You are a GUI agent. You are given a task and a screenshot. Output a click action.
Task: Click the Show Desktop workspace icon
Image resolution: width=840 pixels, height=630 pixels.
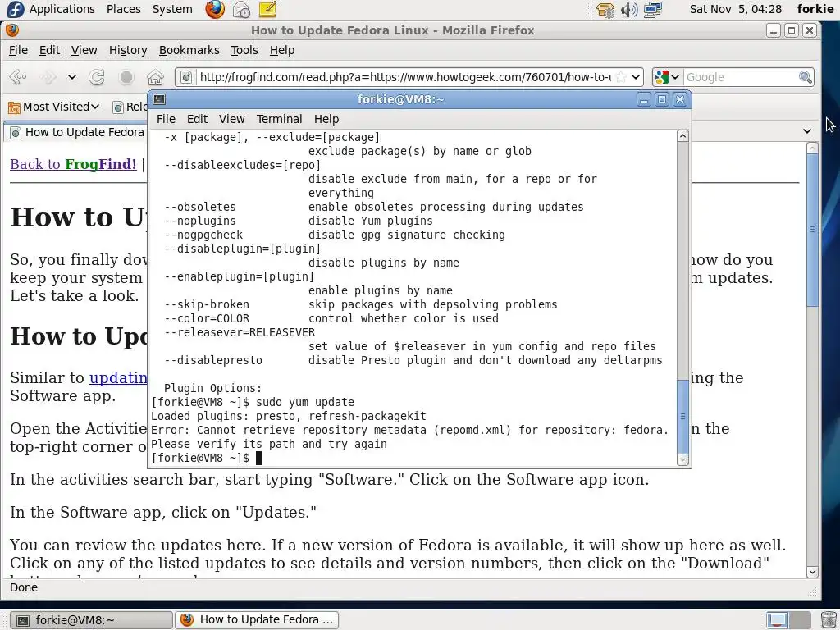(x=777, y=620)
